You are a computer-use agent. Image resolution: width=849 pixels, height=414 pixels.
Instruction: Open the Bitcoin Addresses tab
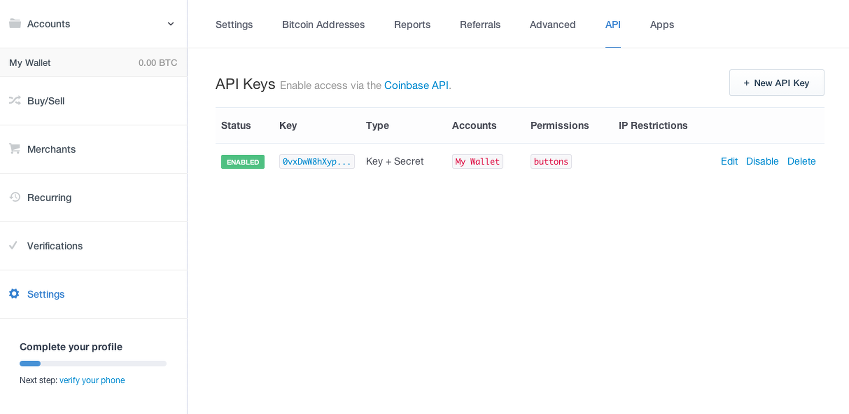click(x=323, y=24)
